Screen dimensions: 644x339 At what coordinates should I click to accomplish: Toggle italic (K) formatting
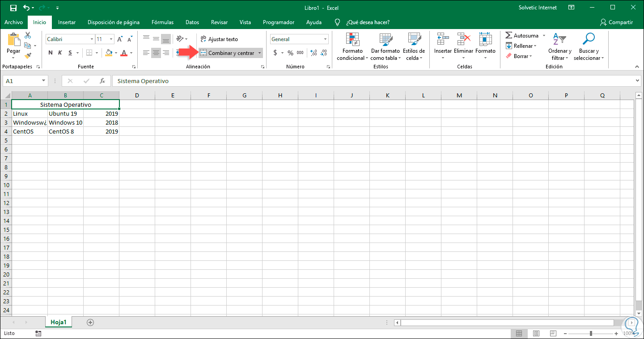coord(60,53)
